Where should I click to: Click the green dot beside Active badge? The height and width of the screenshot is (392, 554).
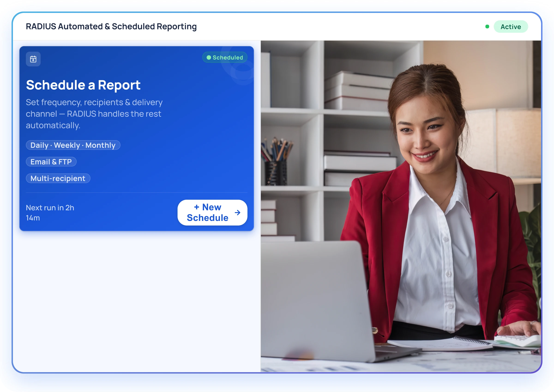tap(487, 27)
